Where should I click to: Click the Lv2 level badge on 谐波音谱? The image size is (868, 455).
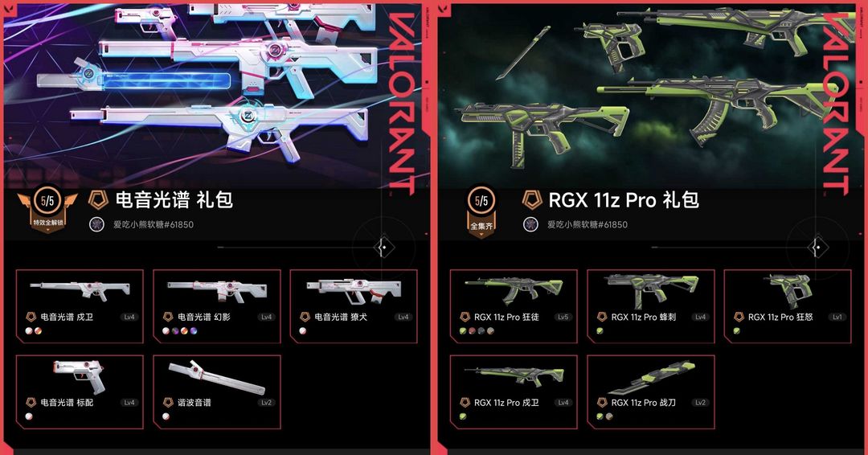(266, 403)
